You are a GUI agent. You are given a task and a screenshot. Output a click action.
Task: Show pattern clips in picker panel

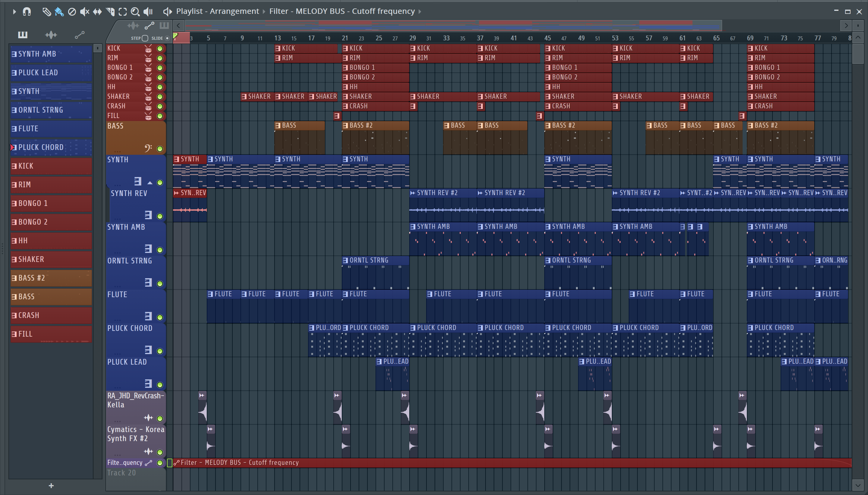pyautogui.click(x=23, y=35)
